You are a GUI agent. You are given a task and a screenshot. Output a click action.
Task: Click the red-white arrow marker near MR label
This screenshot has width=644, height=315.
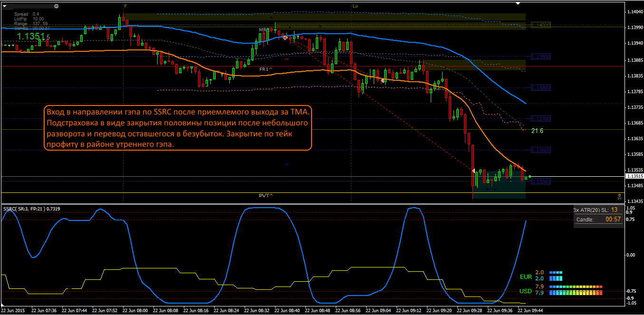(285, 37)
